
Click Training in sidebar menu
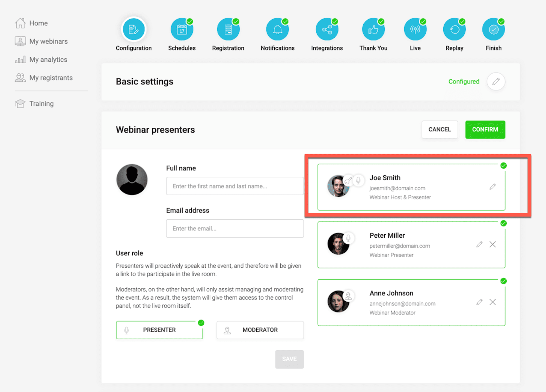[41, 103]
